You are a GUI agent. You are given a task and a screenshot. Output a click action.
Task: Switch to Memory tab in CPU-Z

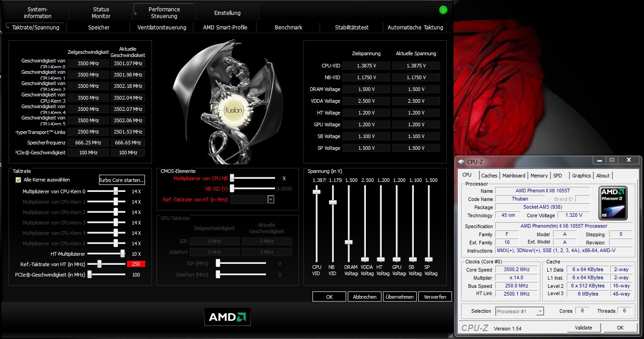539,176
